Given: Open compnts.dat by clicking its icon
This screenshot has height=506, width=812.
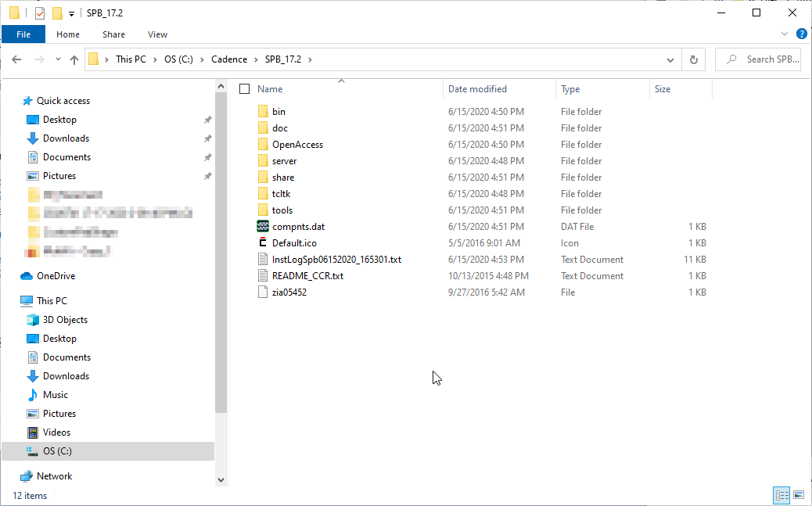Looking at the screenshot, I should 264,226.
